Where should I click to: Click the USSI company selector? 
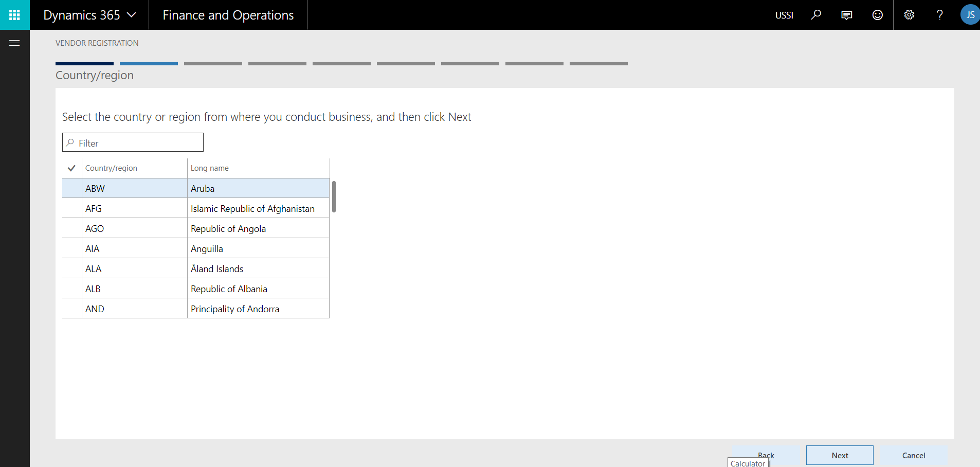click(784, 15)
